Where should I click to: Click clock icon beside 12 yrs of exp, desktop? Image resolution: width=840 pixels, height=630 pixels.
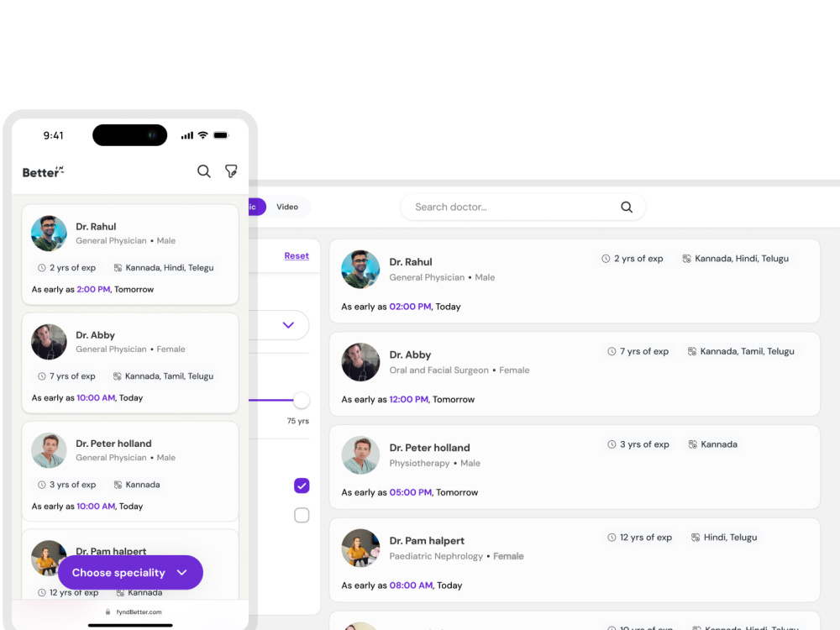612,538
